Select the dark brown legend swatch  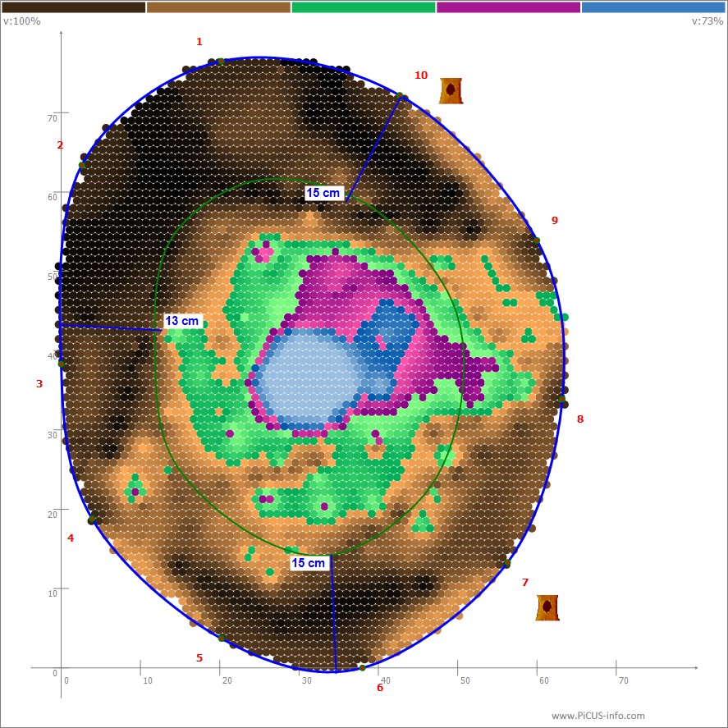[x=73, y=7]
